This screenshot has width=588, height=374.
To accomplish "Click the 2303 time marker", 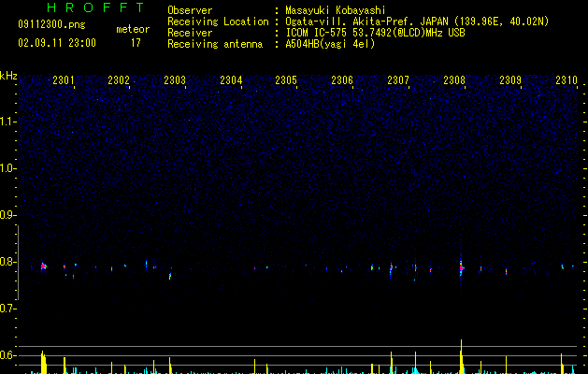I will click(175, 79).
